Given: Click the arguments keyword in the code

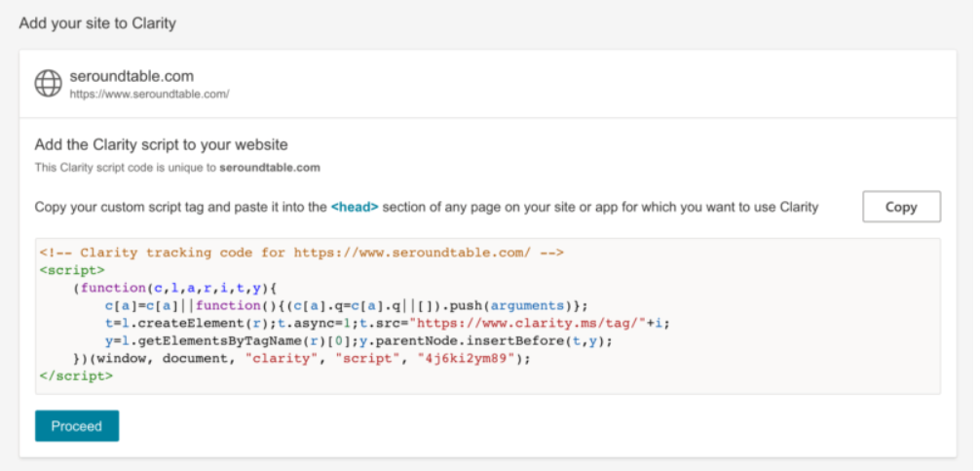Looking at the screenshot, I should 515,305.
